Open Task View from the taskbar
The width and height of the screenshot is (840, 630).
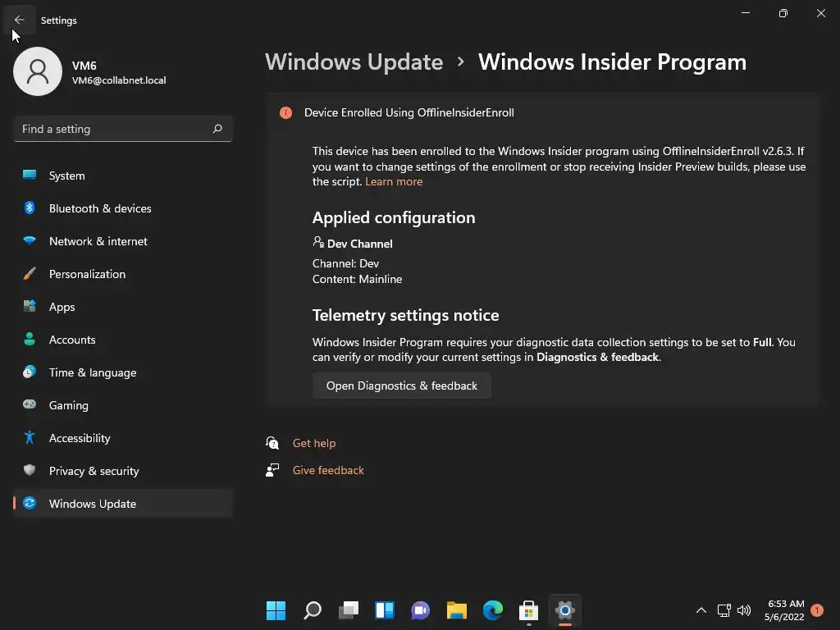(348, 610)
